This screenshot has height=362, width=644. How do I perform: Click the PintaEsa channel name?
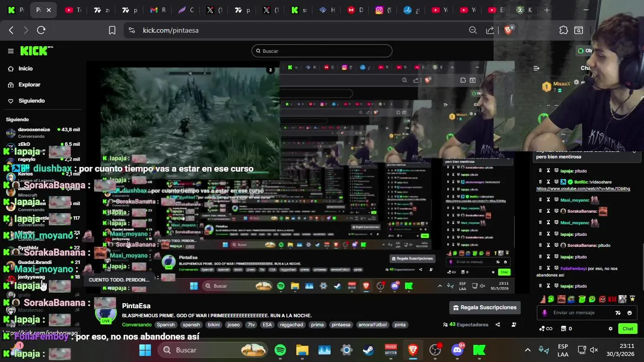click(136, 306)
